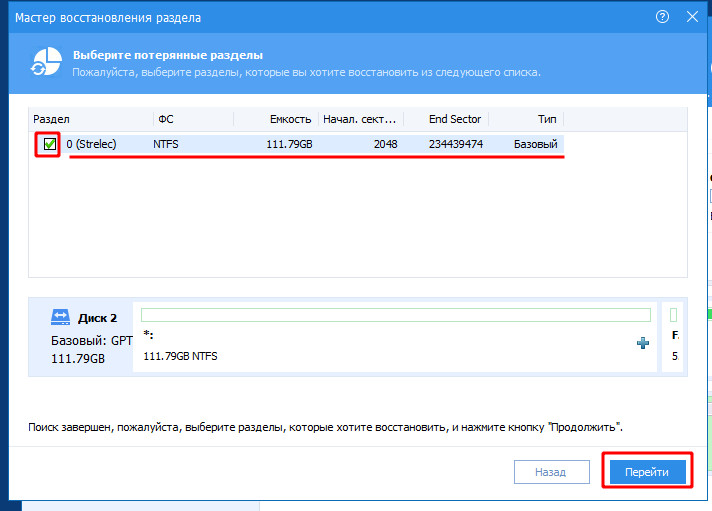The width and height of the screenshot is (712, 511).
Task: Click the help question mark icon
Action: pos(662,17)
